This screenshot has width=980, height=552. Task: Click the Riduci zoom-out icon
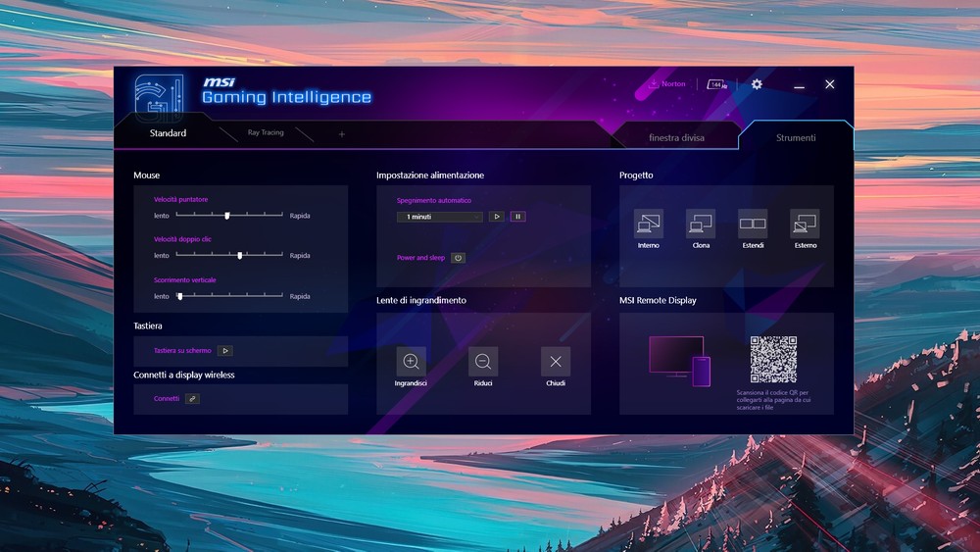[x=483, y=362]
